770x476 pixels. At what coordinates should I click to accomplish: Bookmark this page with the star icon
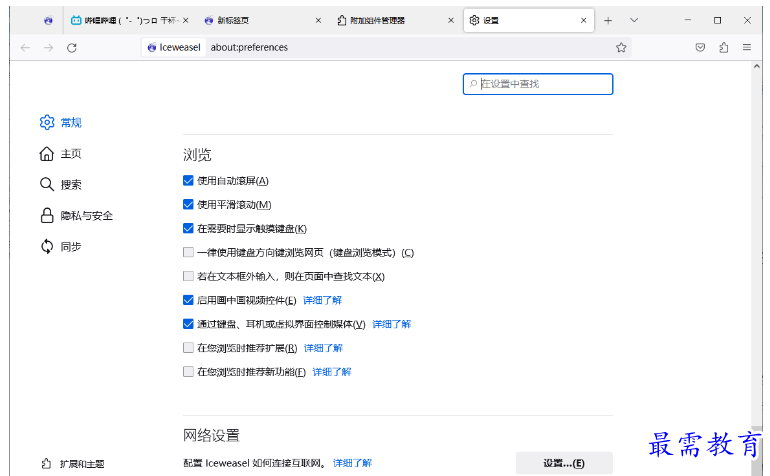pos(621,47)
